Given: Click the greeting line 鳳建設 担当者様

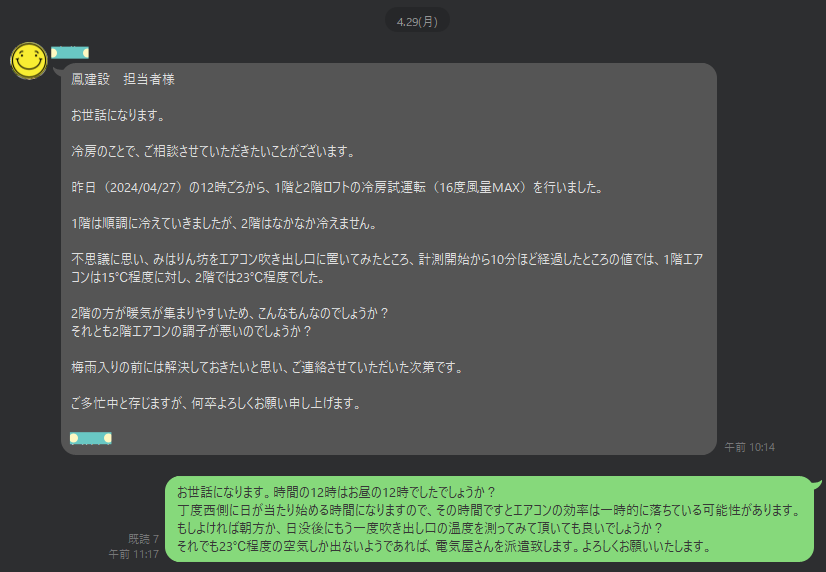Looking at the screenshot, I should [x=123, y=79].
